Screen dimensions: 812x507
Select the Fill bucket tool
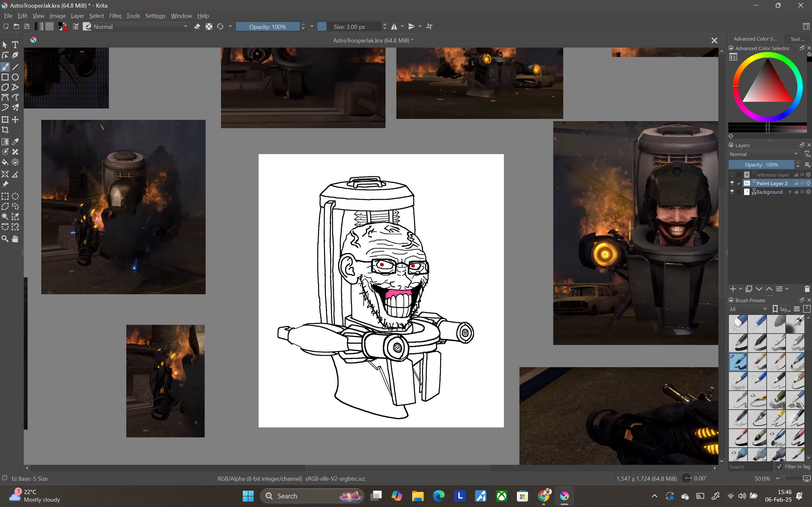5,162
